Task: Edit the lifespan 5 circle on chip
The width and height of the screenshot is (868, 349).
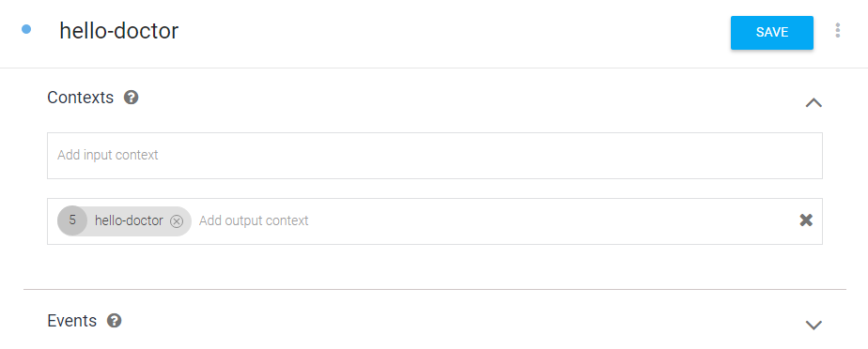Action: pos(72,220)
